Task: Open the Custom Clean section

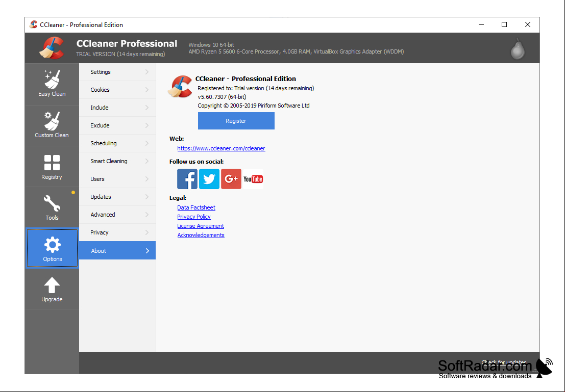Action: tap(52, 125)
